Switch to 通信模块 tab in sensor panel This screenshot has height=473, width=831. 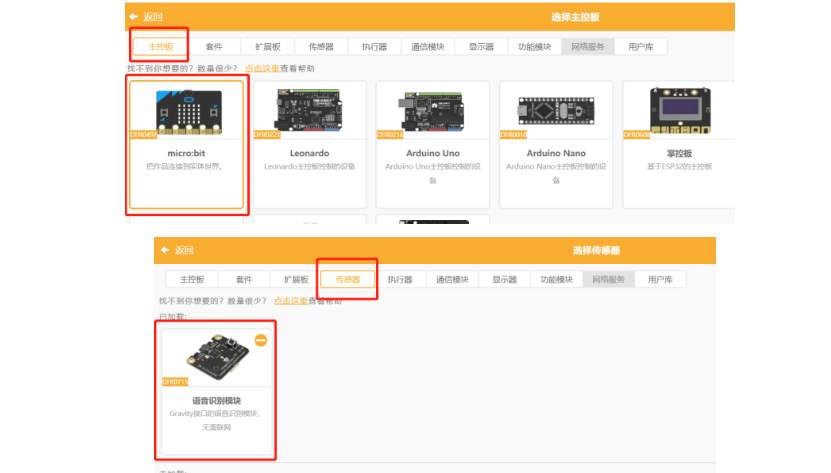(452, 279)
